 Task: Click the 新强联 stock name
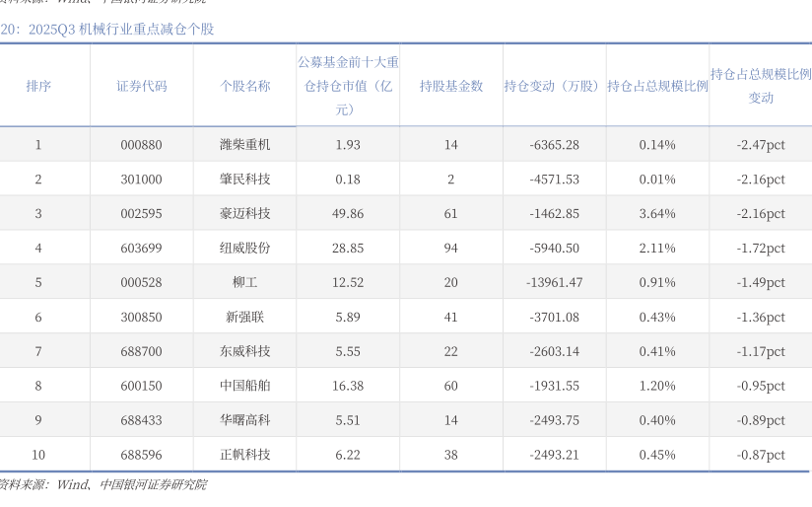pos(244,318)
